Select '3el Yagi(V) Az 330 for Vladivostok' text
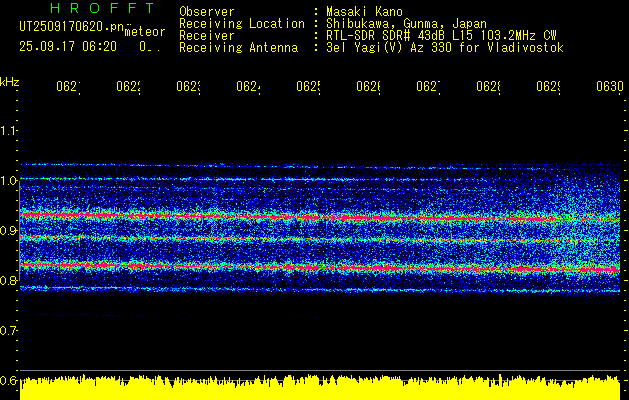Viewport: 629px width, 400px height. [444, 48]
